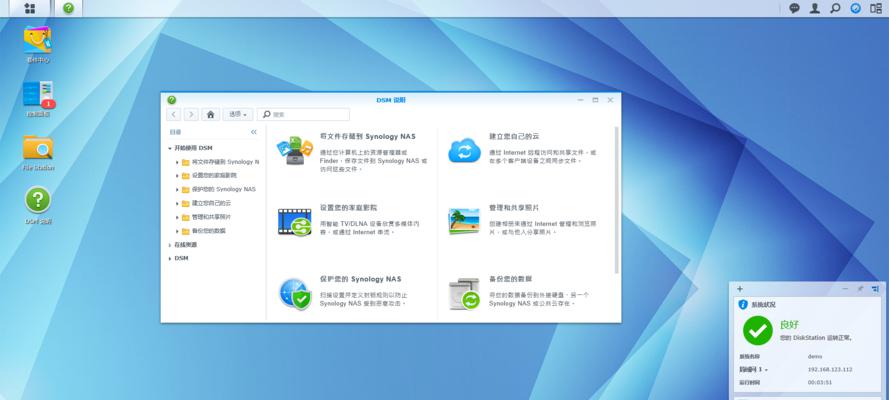Maximize the DSM Help window
Viewport: 889px width, 400px height.
point(595,100)
